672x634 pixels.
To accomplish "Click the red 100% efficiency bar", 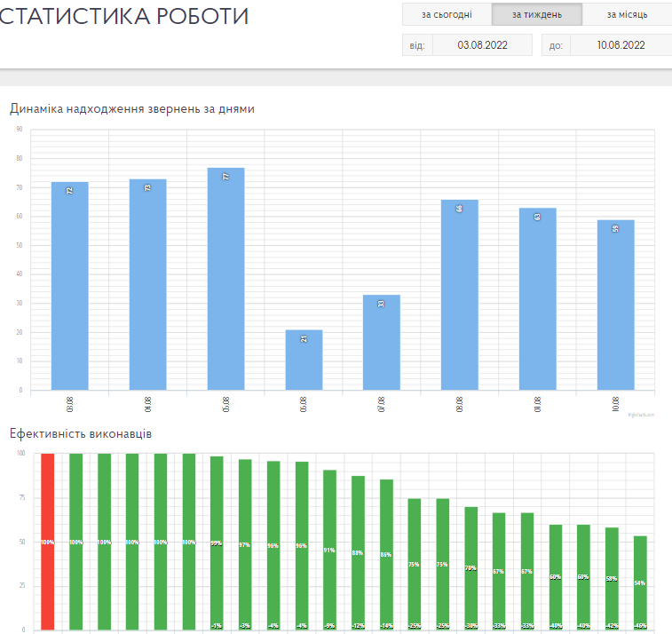I will point(48,542).
